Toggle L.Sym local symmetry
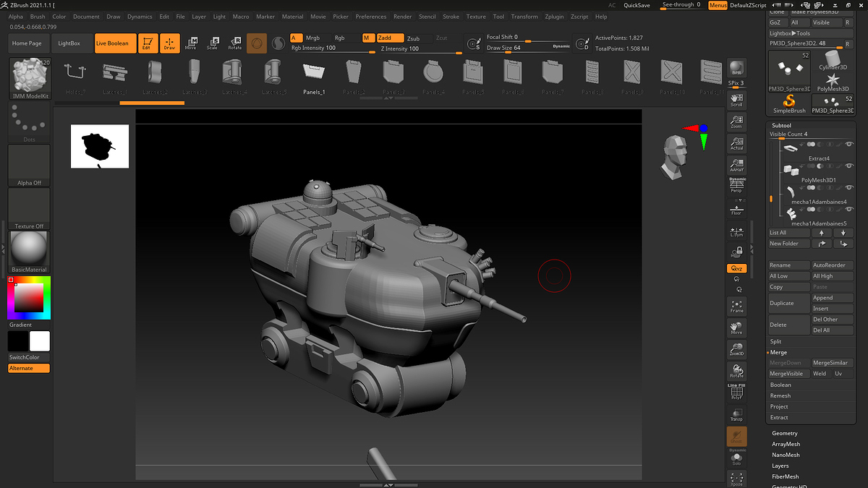The height and width of the screenshot is (488, 868). (736, 231)
